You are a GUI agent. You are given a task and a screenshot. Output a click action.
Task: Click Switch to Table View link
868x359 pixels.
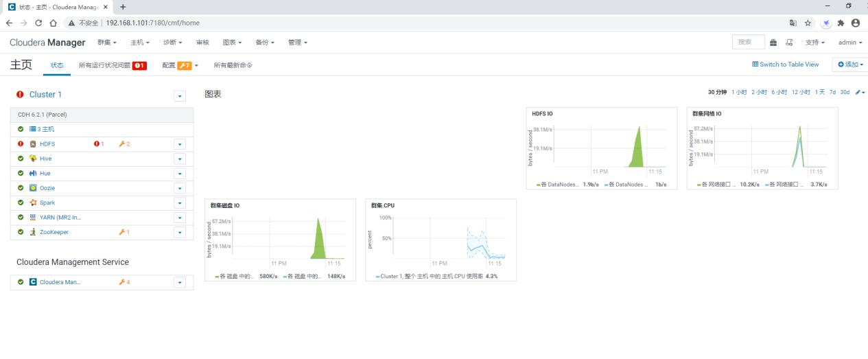tap(786, 65)
